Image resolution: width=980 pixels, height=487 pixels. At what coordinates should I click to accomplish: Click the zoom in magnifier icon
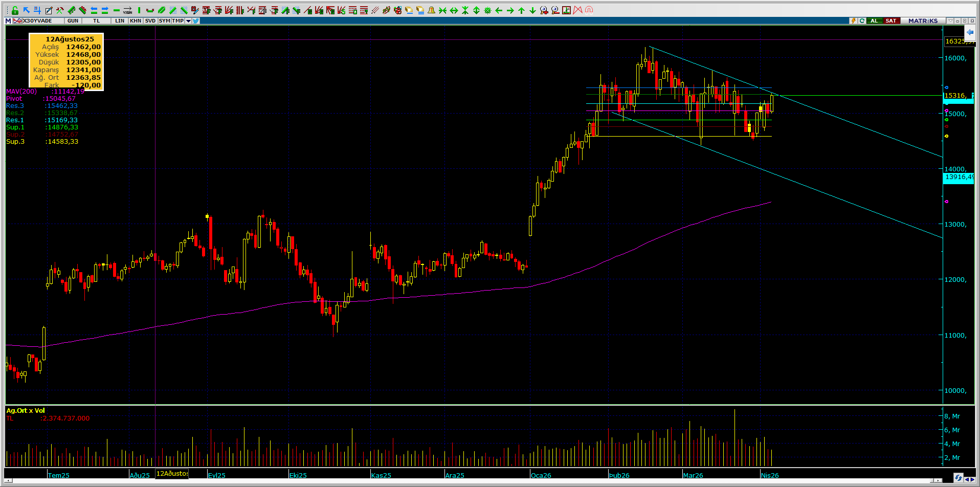coord(544,10)
